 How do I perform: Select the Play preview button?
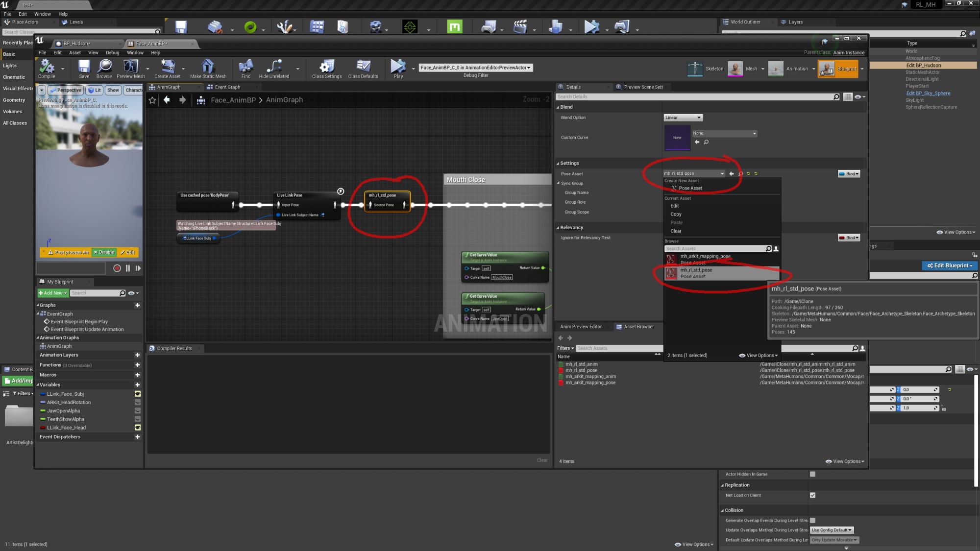138,268
